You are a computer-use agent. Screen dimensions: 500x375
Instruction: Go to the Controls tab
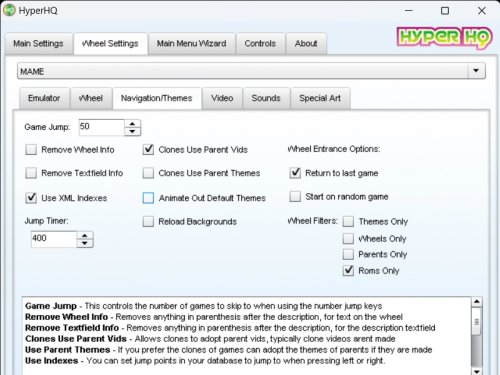tap(260, 44)
